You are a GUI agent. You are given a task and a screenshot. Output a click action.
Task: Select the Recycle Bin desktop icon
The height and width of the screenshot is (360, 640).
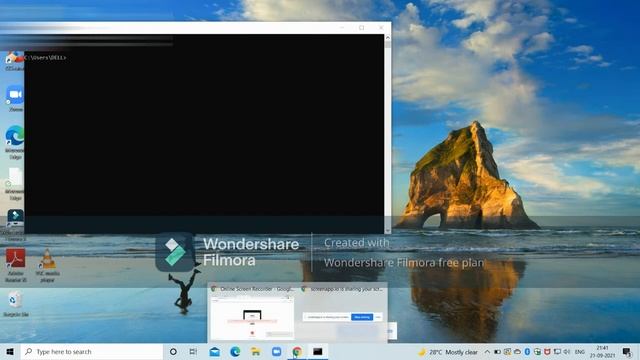click(x=16, y=304)
